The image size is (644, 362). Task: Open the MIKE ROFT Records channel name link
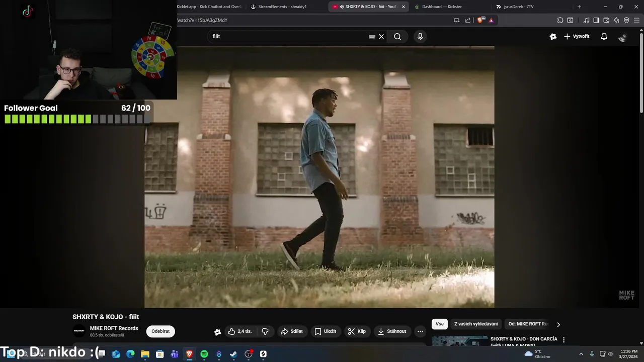(x=114, y=328)
